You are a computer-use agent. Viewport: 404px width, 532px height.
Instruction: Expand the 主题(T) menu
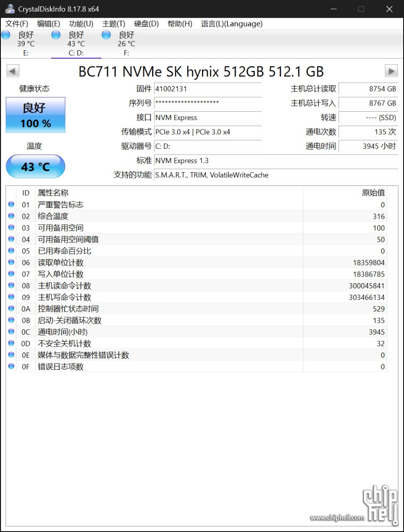(114, 24)
